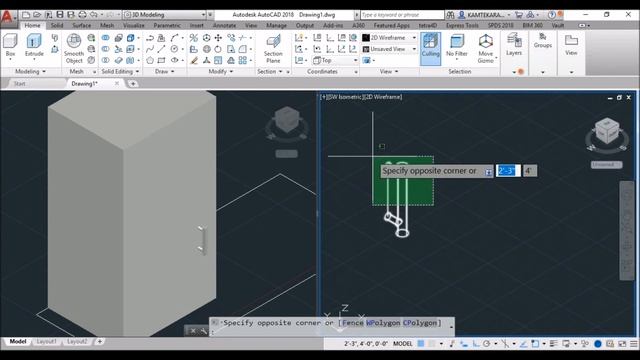
Task: Open the 2D Wireframe visual style dropdown
Action: pos(389,38)
